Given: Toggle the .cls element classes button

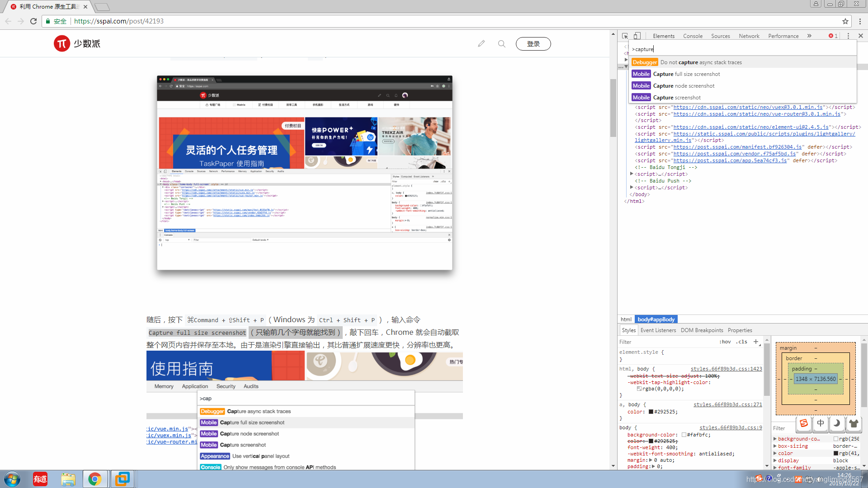Looking at the screenshot, I should (x=741, y=342).
